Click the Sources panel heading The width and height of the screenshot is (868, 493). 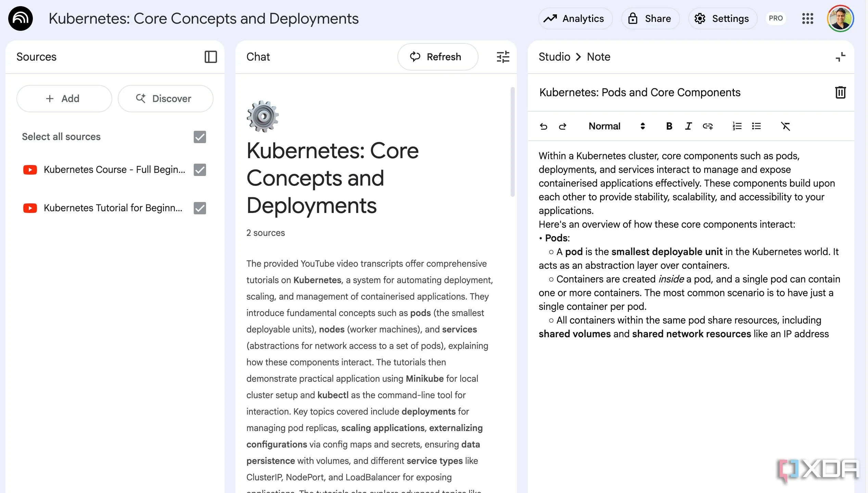coord(36,57)
